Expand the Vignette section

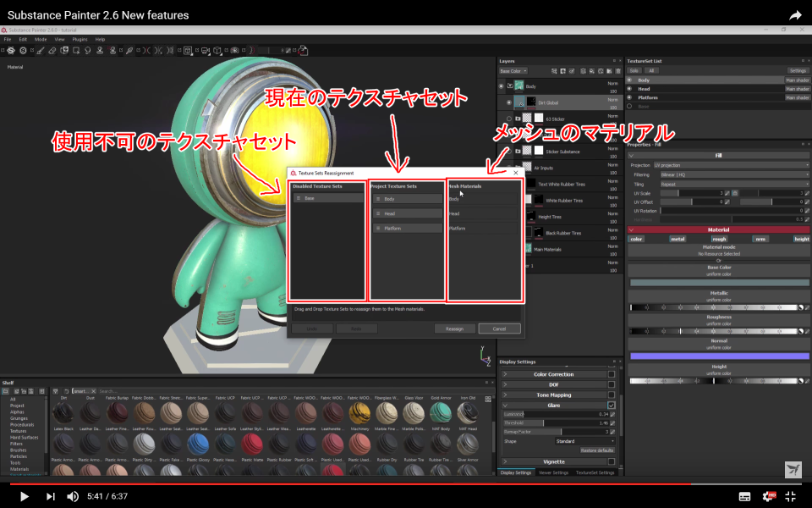click(504, 461)
